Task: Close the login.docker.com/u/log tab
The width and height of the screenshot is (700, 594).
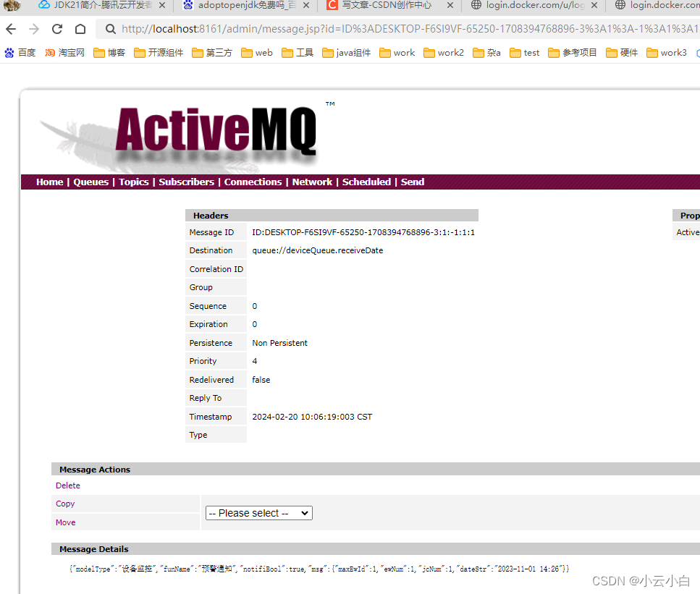Action: point(594,5)
